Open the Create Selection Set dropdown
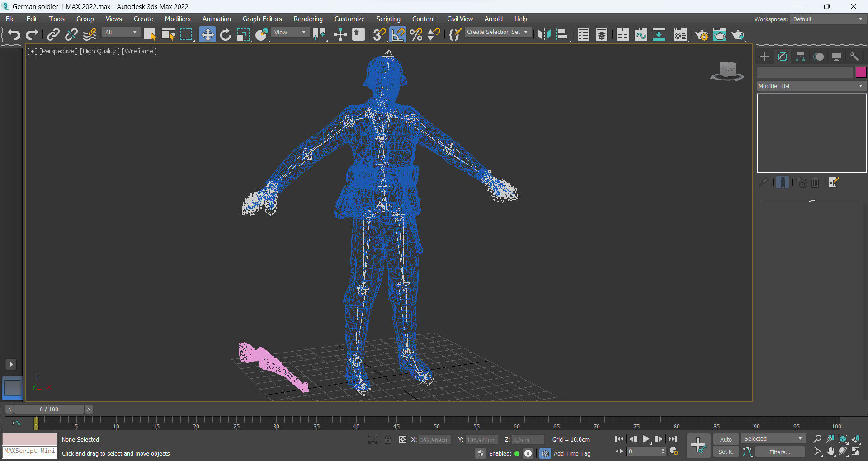Screen dimensions: 868x461 coord(497,32)
